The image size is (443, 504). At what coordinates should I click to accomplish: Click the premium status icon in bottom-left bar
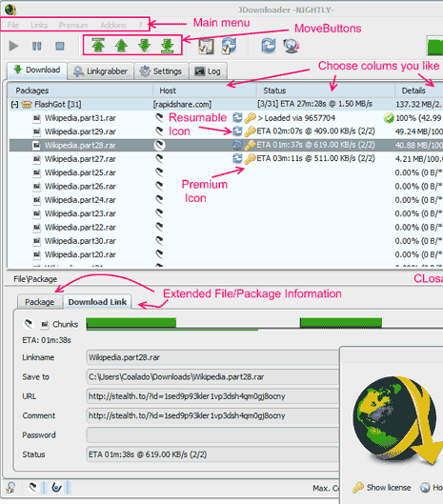[x=10, y=488]
